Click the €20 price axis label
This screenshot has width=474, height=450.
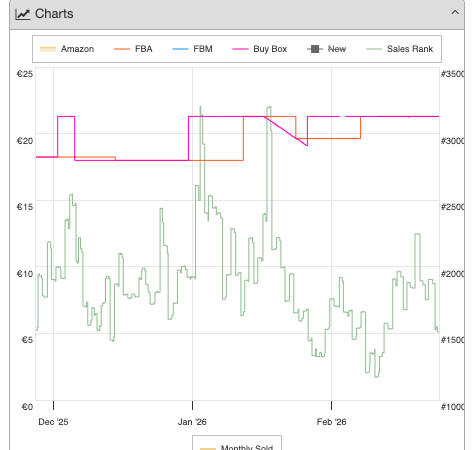[25, 141]
